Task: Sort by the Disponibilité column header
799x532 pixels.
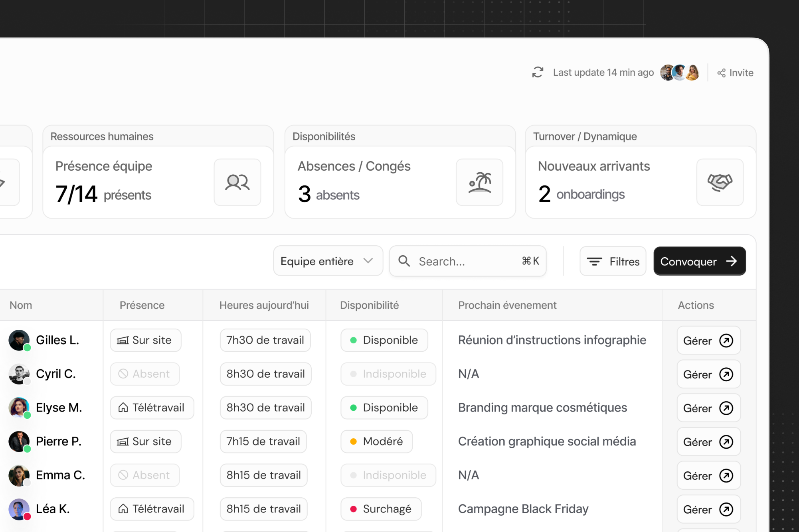Action: (369, 305)
